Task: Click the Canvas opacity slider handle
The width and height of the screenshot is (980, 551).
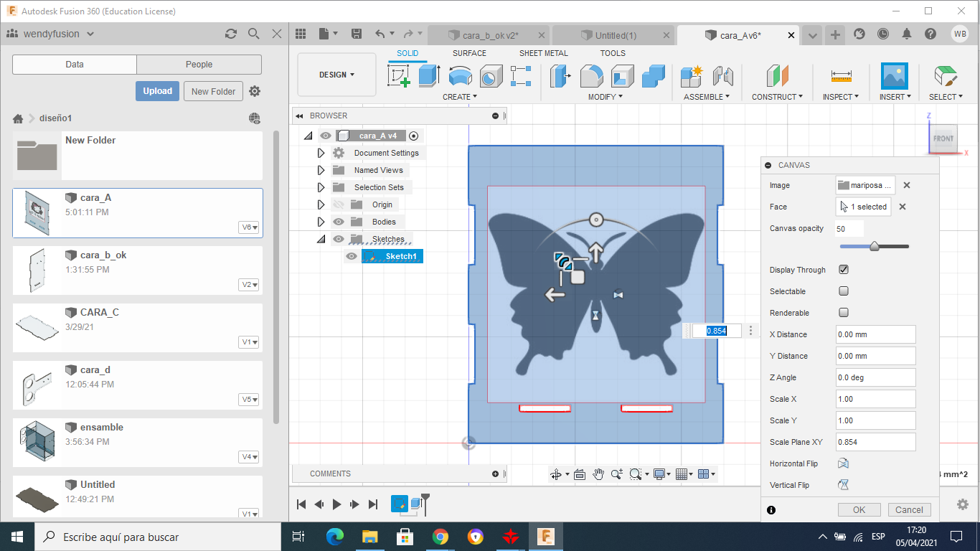Action: click(875, 246)
